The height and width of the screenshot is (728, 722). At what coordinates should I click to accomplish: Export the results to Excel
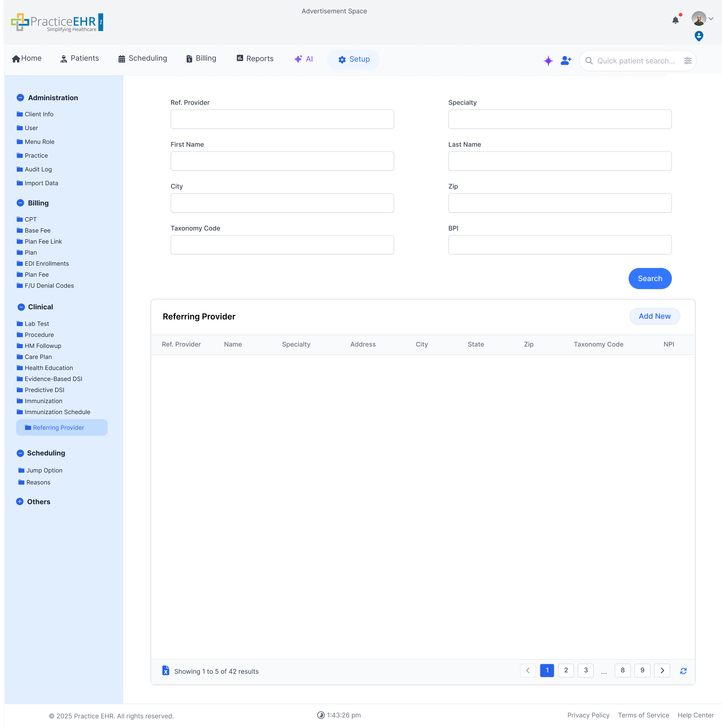point(166,671)
